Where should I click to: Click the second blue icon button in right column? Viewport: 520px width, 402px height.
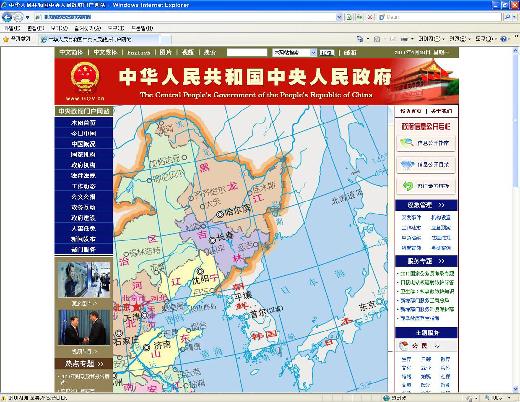426,164
